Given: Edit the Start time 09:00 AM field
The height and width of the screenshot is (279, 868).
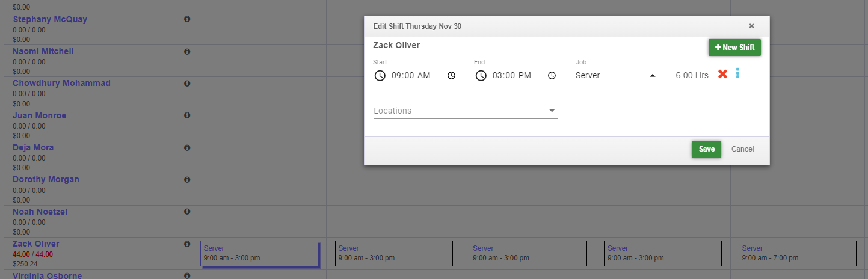Looking at the screenshot, I should [415, 76].
